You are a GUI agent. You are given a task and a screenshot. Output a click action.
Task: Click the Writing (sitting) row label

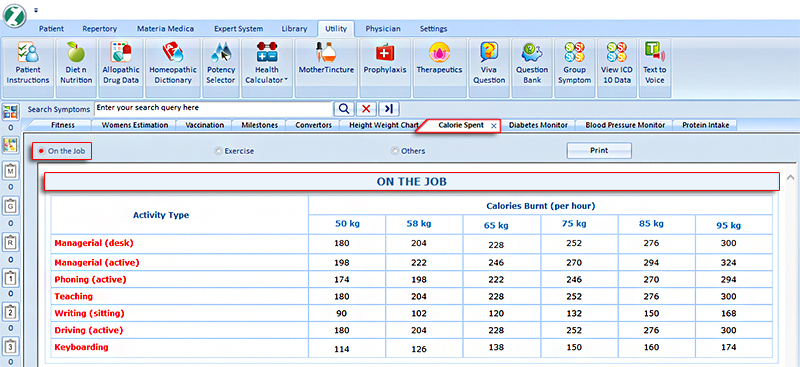[x=89, y=313]
